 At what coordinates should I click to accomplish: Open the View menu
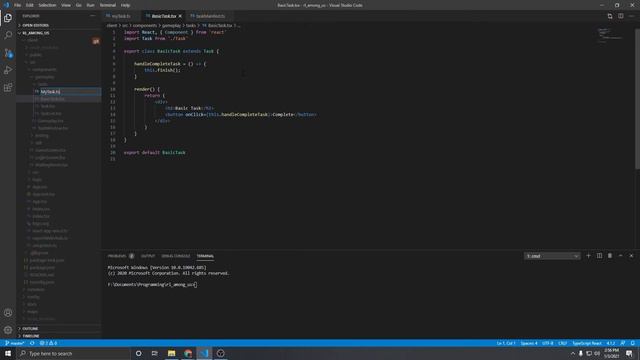(x=66, y=5)
